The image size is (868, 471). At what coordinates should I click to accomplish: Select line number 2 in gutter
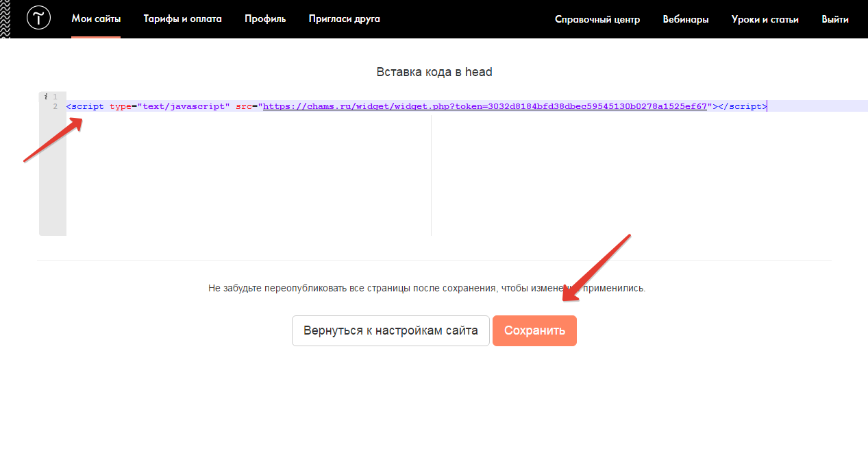(x=55, y=107)
